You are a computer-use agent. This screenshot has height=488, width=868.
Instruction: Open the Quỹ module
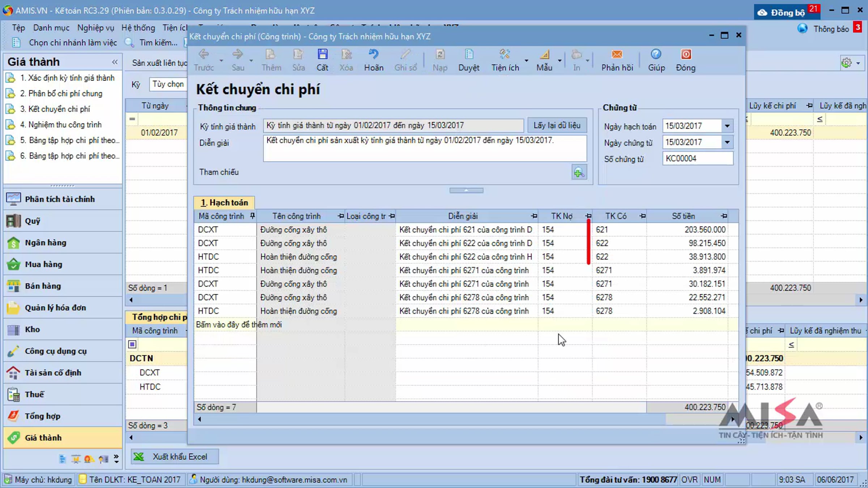pos(63,221)
